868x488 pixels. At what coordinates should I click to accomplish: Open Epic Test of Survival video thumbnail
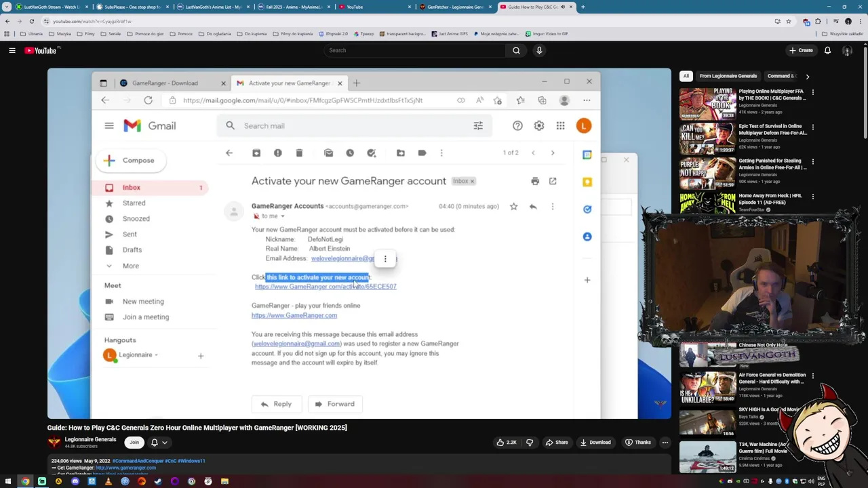pos(708,138)
